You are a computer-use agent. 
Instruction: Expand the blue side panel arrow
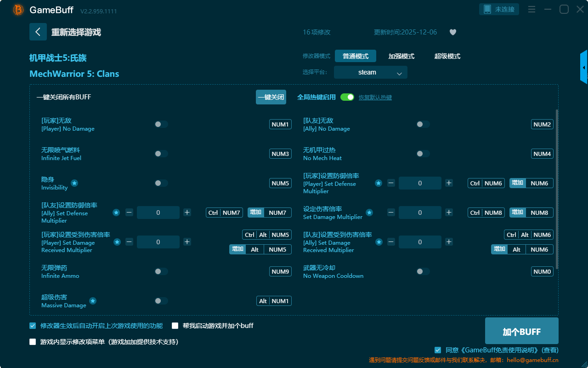click(584, 68)
